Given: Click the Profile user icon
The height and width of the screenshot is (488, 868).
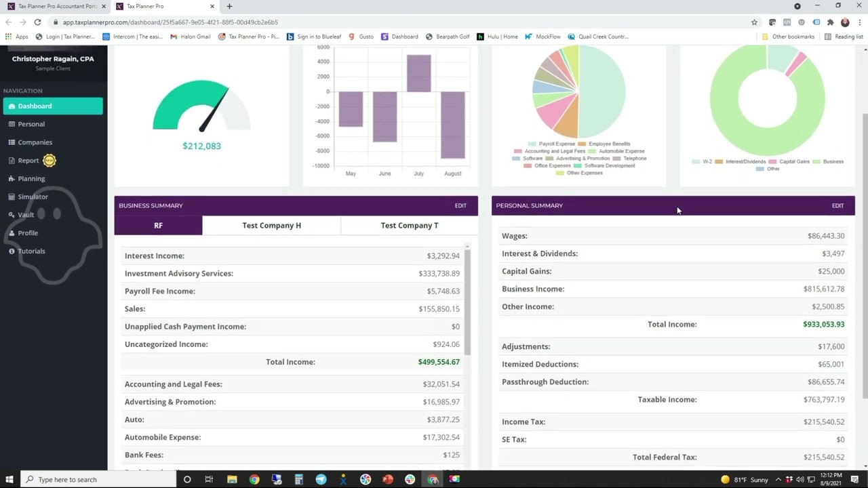Looking at the screenshot, I should coord(12,233).
